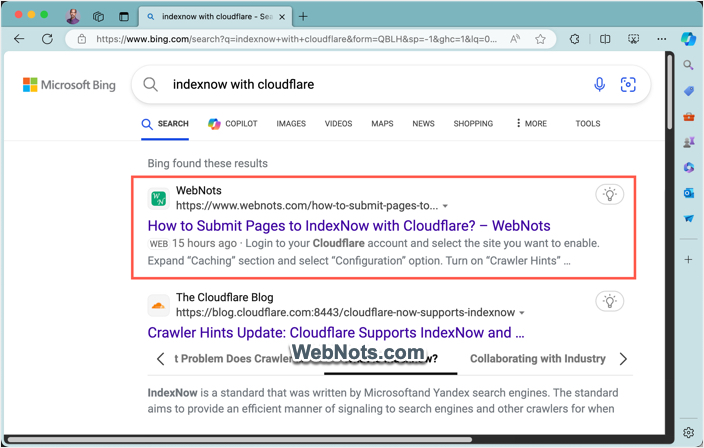The height and width of the screenshot is (448, 704).
Task: Select the SEARCH tab
Action: [x=165, y=124]
